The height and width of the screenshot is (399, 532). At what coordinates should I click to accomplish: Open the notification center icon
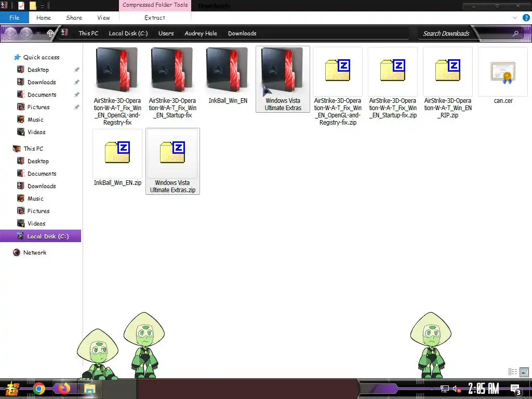[x=516, y=390]
